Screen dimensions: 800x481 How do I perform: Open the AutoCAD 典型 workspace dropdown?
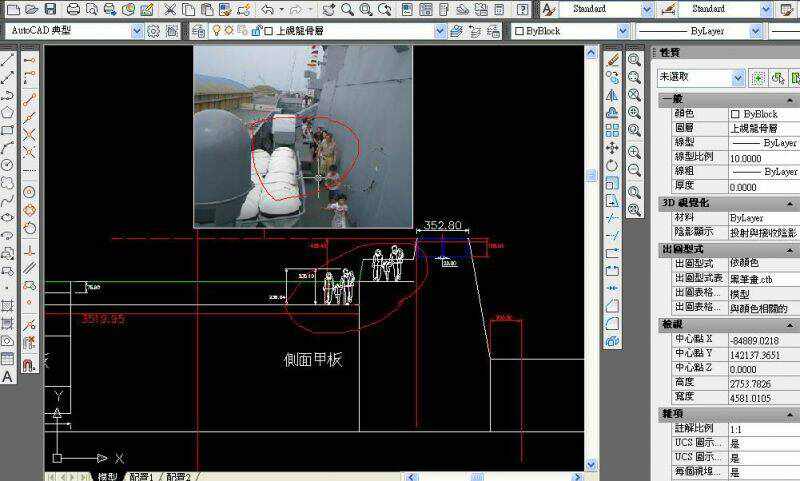[137, 31]
